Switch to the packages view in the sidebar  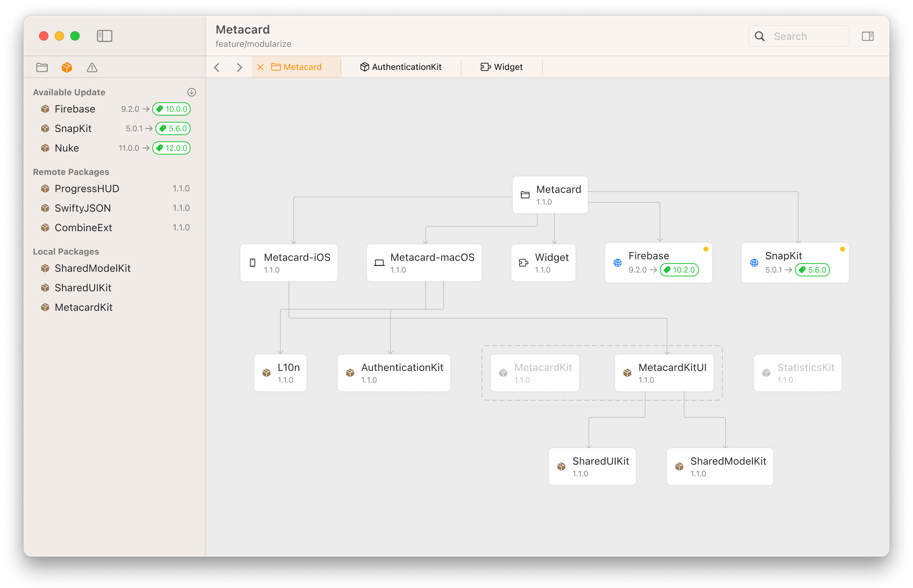tap(67, 67)
